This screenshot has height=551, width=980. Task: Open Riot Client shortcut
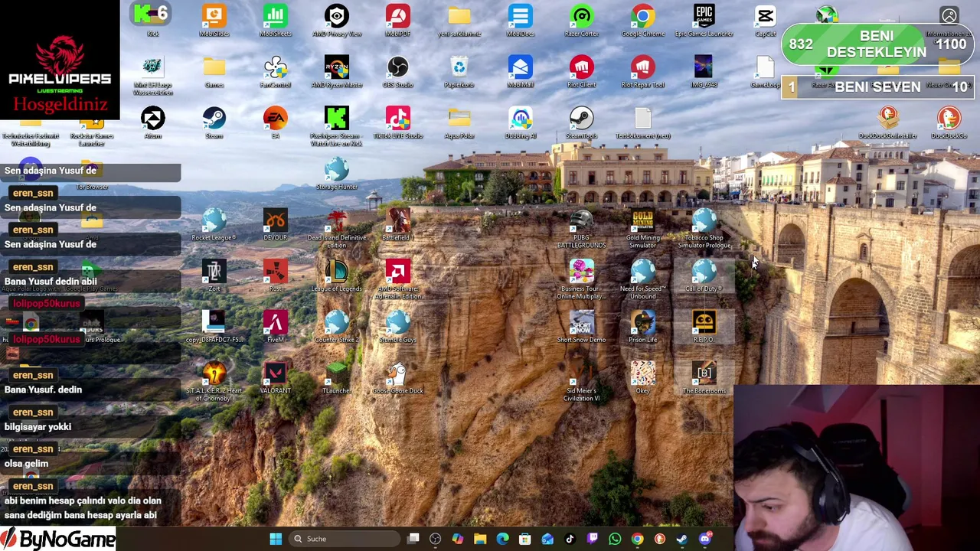coord(581,72)
